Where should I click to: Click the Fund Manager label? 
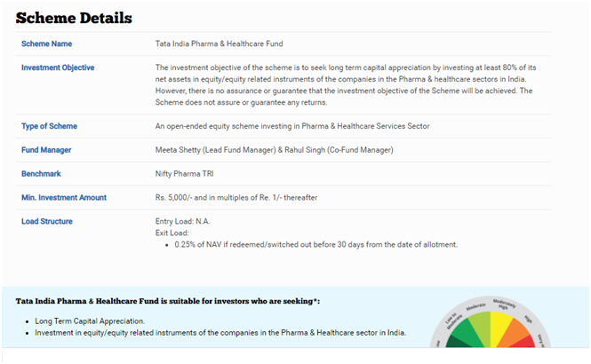click(46, 150)
